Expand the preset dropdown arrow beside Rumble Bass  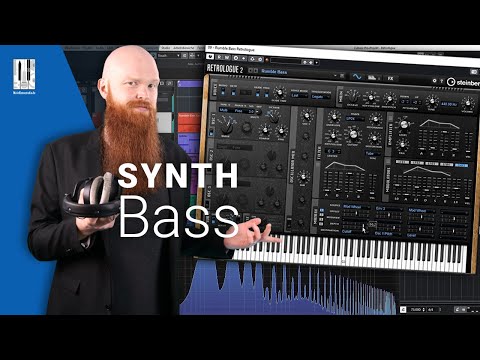pyautogui.click(x=335, y=76)
